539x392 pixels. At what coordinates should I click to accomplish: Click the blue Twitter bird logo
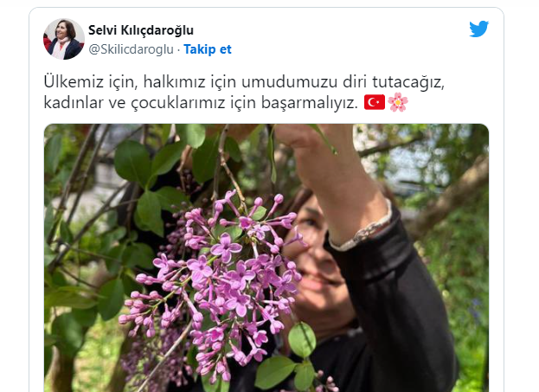478,29
